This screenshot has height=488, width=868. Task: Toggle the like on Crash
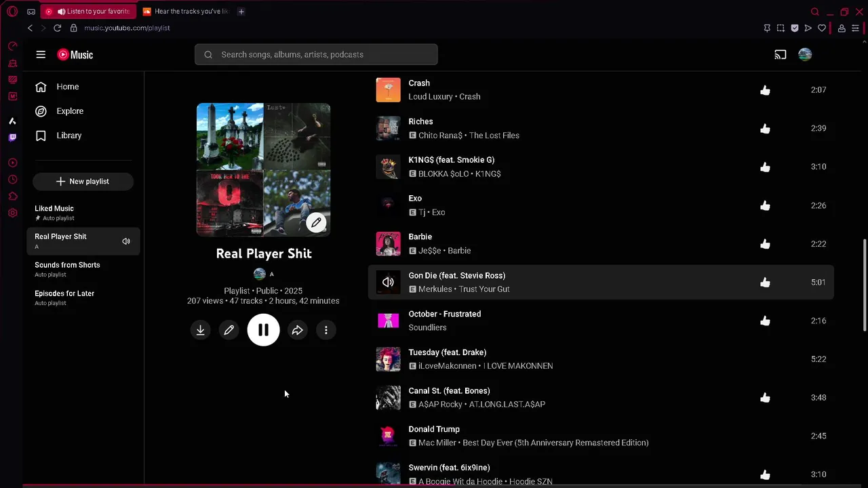[x=765, y=90]
